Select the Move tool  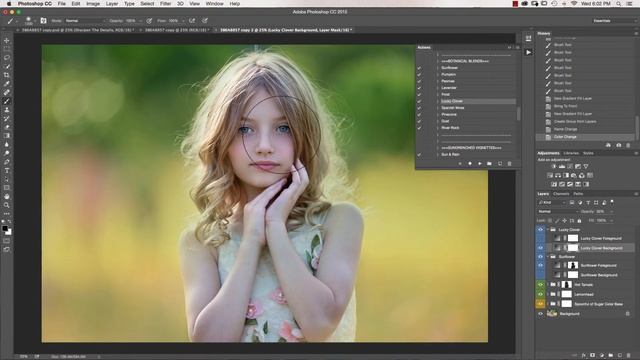pyautogui.click(x=7, y=40)
